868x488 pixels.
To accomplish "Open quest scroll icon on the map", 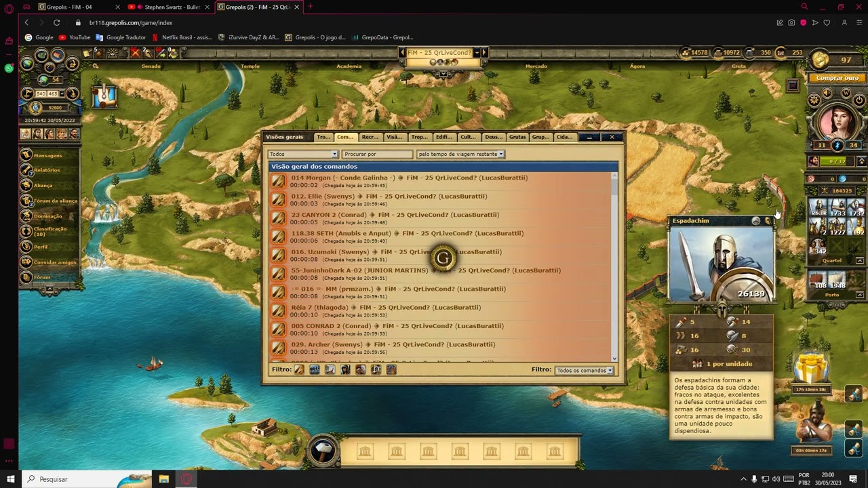I will pos(104,96).
